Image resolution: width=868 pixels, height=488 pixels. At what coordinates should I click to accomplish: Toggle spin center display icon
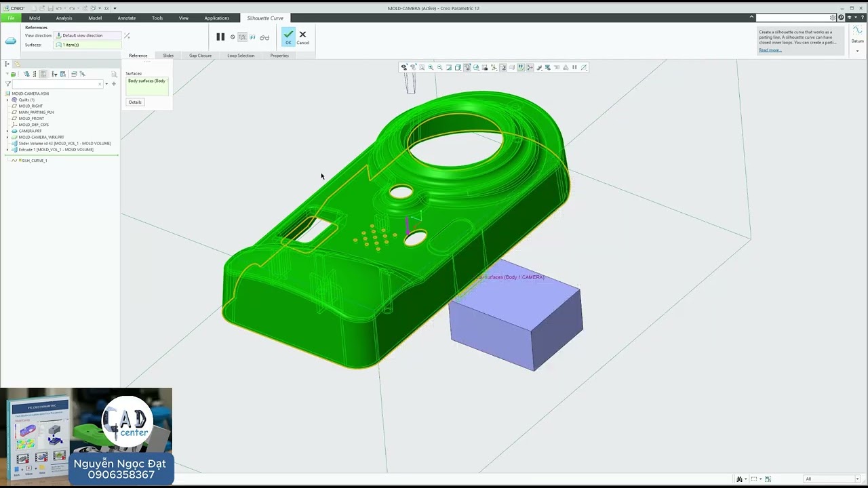[x=530, y=67]
